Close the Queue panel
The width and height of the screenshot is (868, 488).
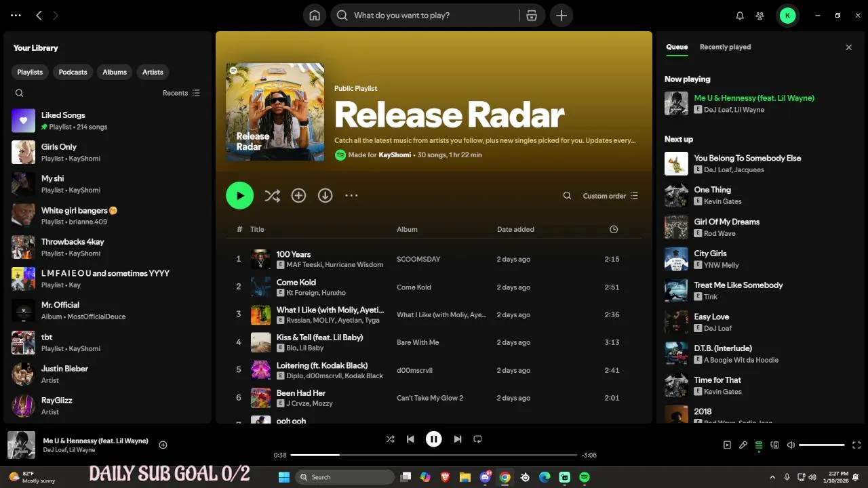[x=848, y=47]
